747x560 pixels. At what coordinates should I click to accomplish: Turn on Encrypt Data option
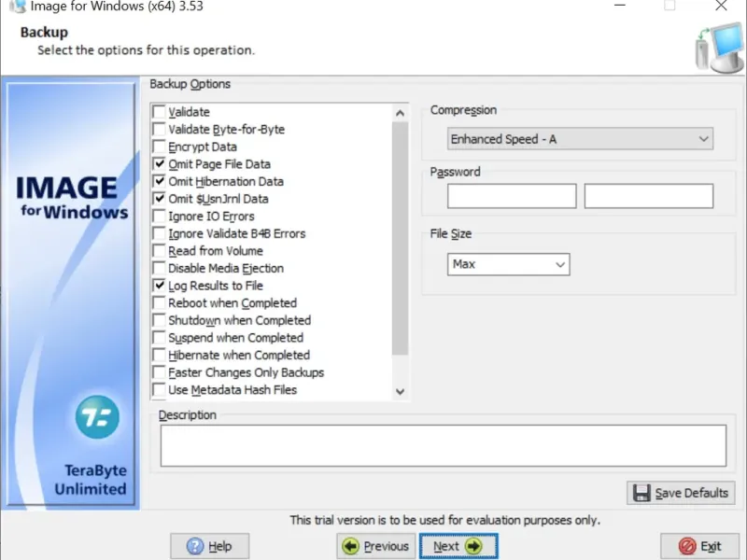(159, 147)
